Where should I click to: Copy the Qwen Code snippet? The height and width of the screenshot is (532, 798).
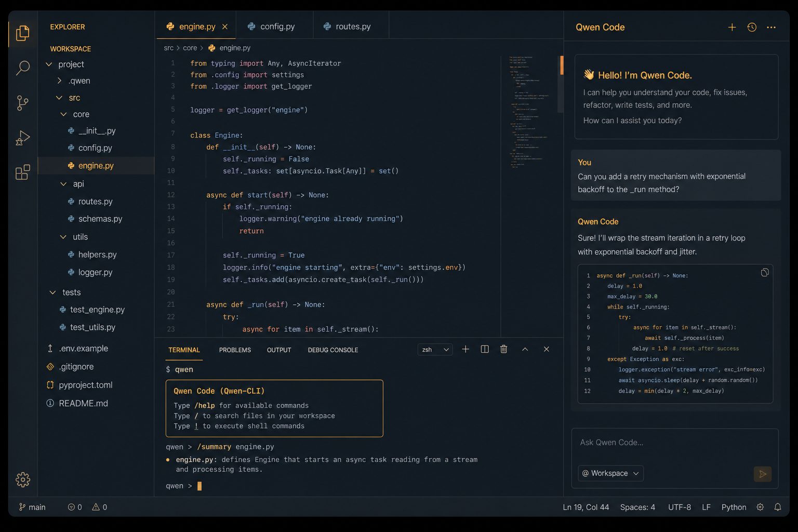pos(765,273)
